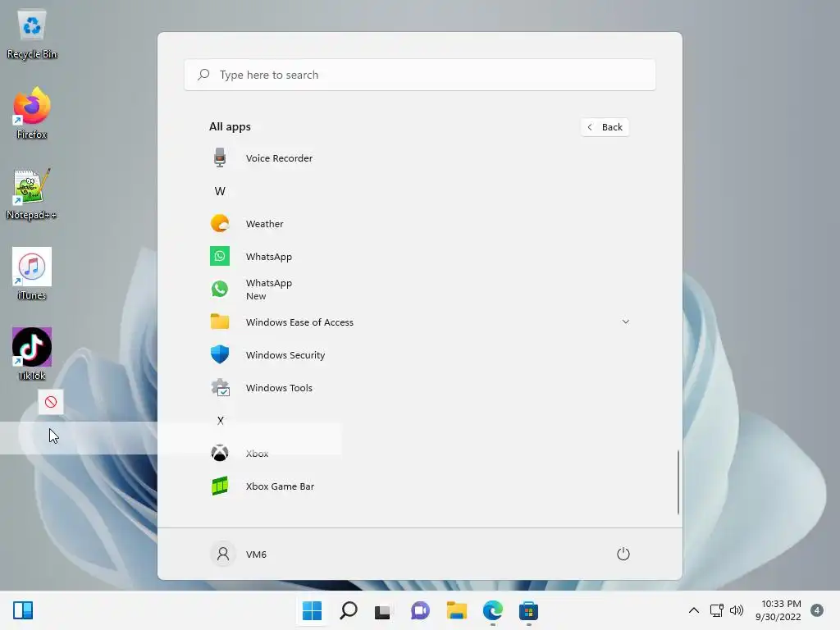
Task: Click the Voice Recorder label
Action: (x=279, y=158)
